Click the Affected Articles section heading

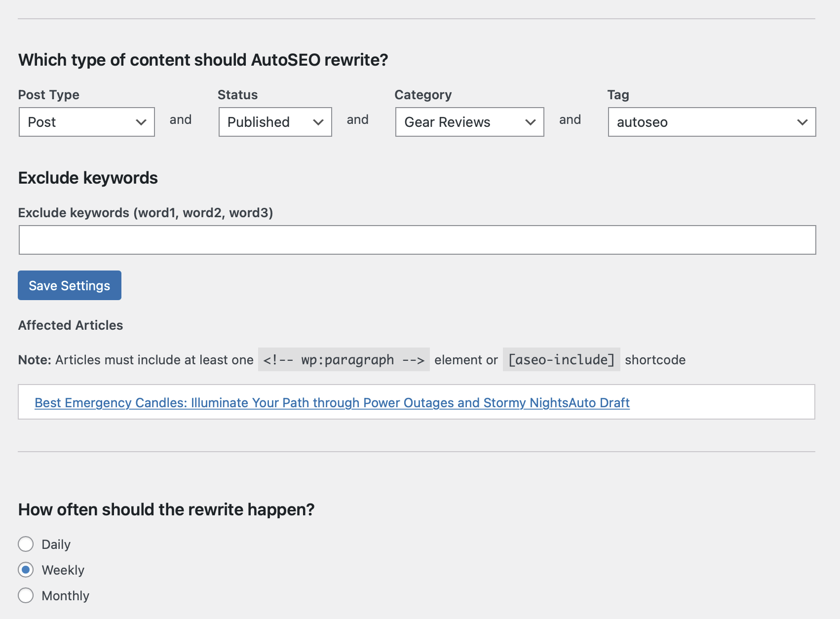pos(70,325)
